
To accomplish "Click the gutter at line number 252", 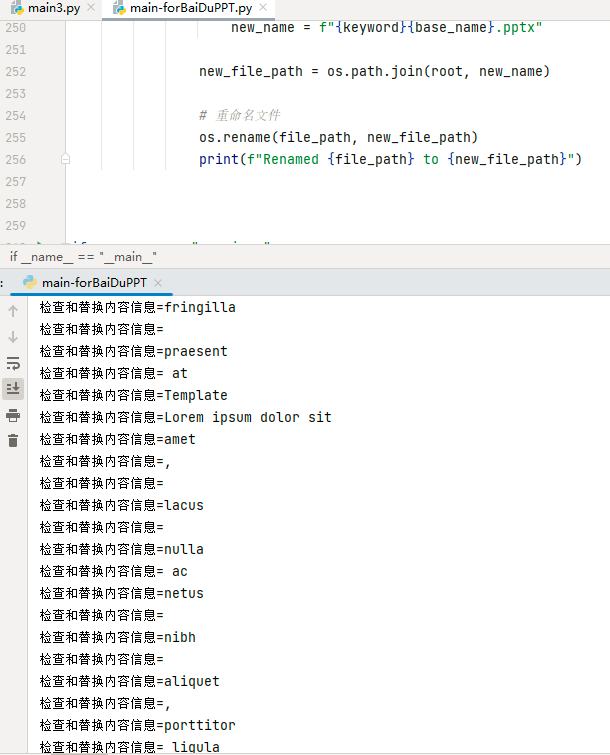I will (x=16, y=71).
